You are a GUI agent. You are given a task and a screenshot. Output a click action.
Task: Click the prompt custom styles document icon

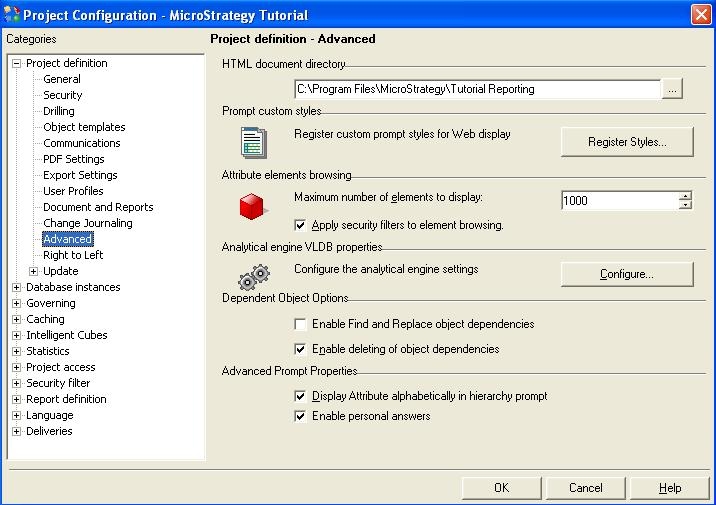tap(254, 143)
